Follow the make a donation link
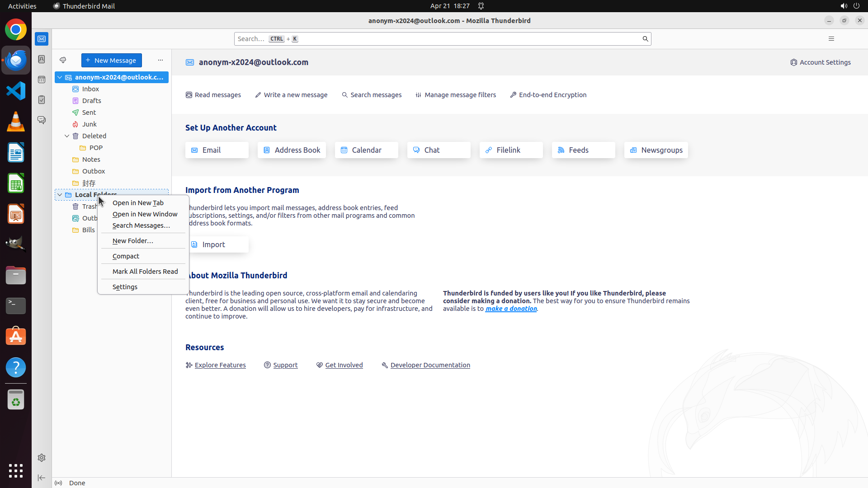The image size is (868, 488). click(511, 309)
